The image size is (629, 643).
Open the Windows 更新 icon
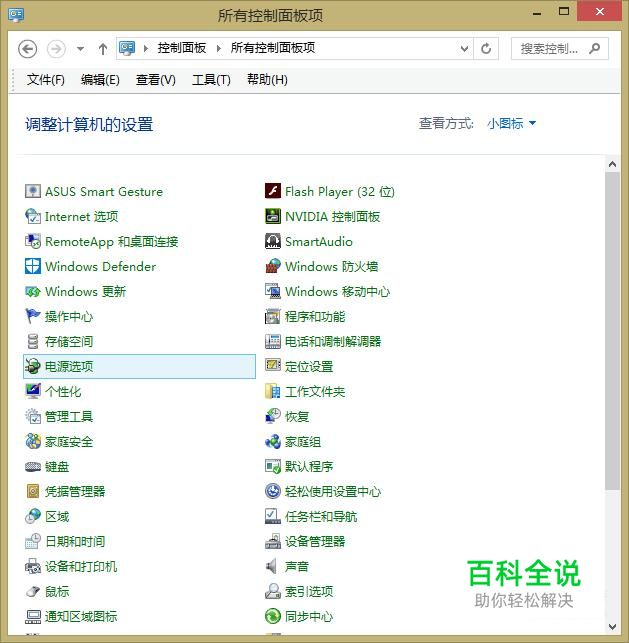(33, 291)
